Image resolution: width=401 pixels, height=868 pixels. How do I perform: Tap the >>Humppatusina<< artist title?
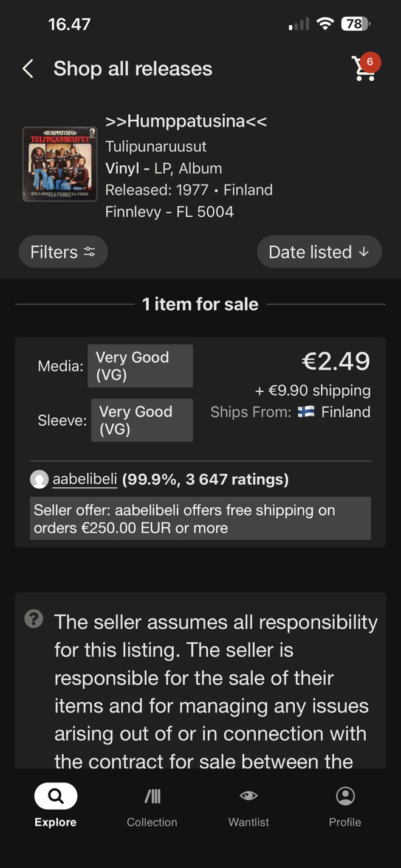[186, 121]
